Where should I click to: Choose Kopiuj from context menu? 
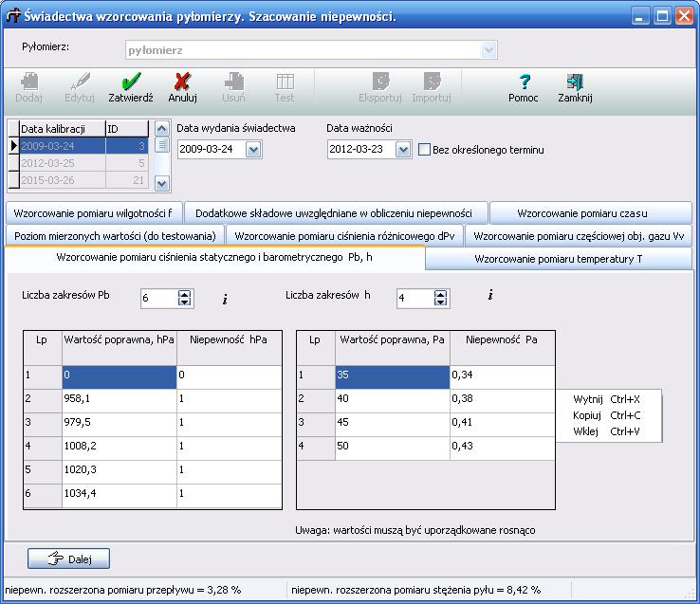609,415
